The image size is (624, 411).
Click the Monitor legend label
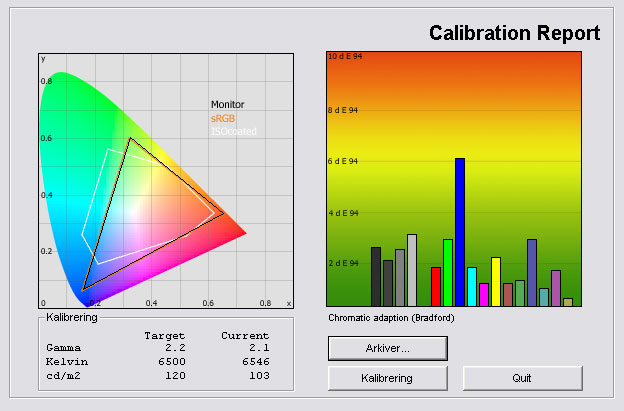coord(227,104)
